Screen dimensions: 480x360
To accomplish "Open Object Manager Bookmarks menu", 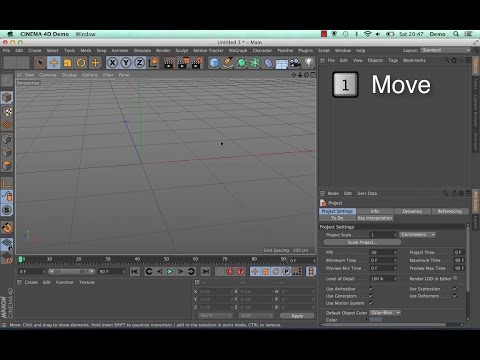I will pos(414,60).
